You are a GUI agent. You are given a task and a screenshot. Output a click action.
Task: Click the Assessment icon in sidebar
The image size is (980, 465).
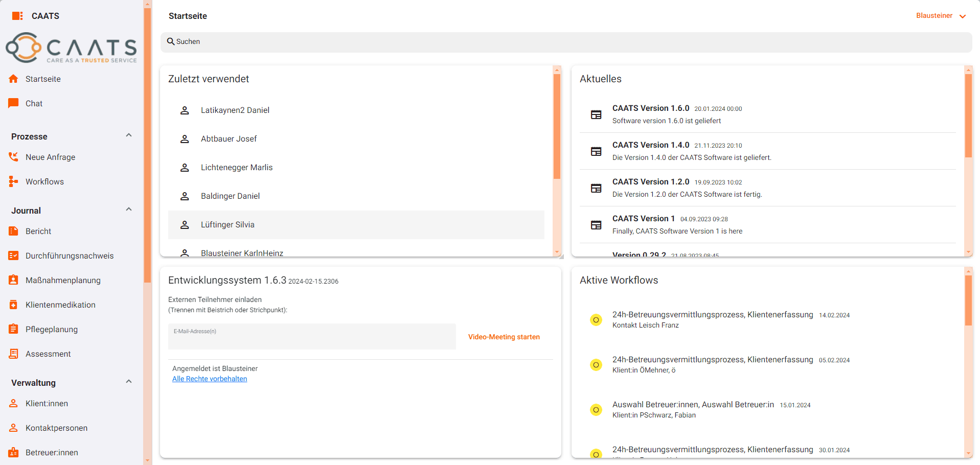click(x=14, y=354)
